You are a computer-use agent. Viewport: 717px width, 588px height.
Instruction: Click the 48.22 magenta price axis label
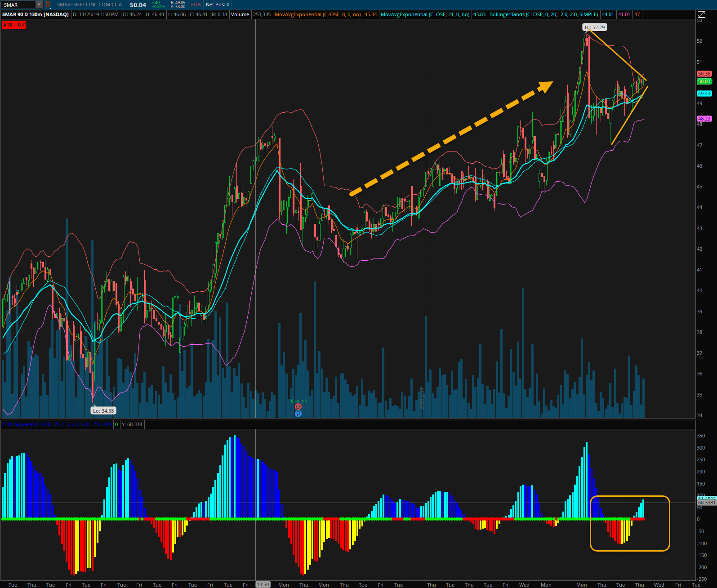704,119
